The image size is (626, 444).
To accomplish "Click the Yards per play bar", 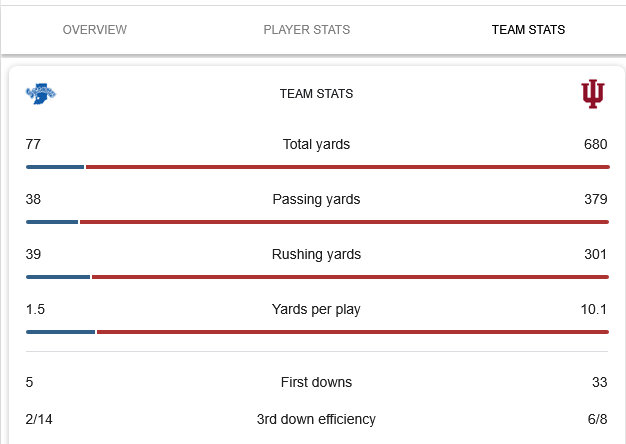I will click(316, 332).
